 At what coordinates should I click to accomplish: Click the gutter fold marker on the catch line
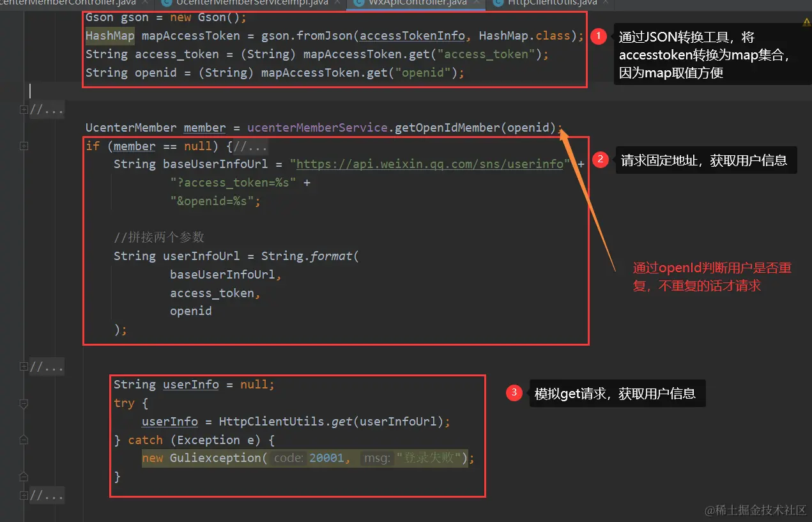(x=24, y=440)
